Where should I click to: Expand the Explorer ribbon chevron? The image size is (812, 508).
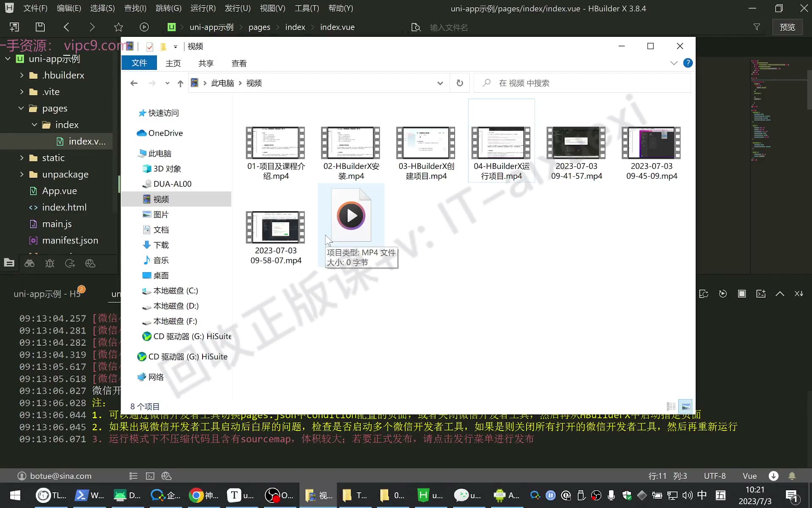point(674,63)
